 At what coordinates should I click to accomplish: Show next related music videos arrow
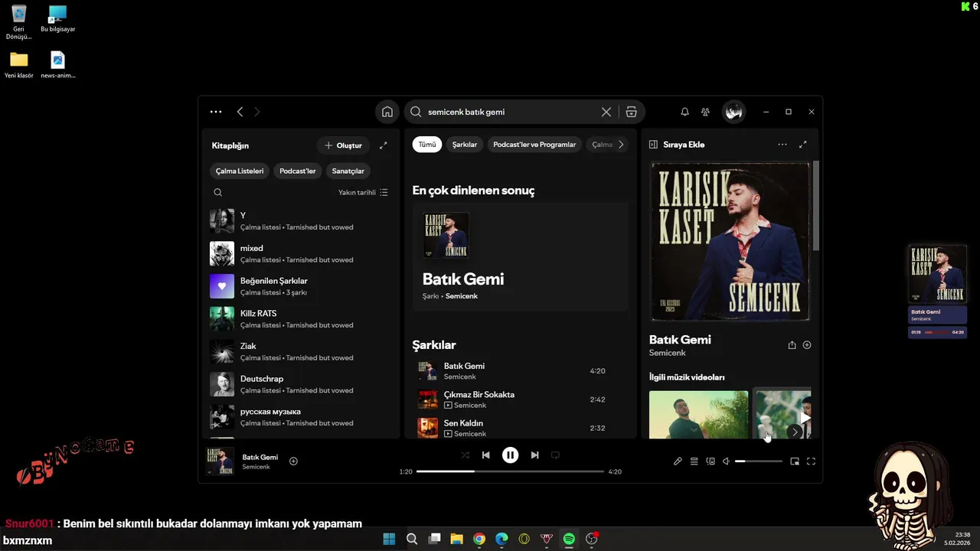pos(795,432)
